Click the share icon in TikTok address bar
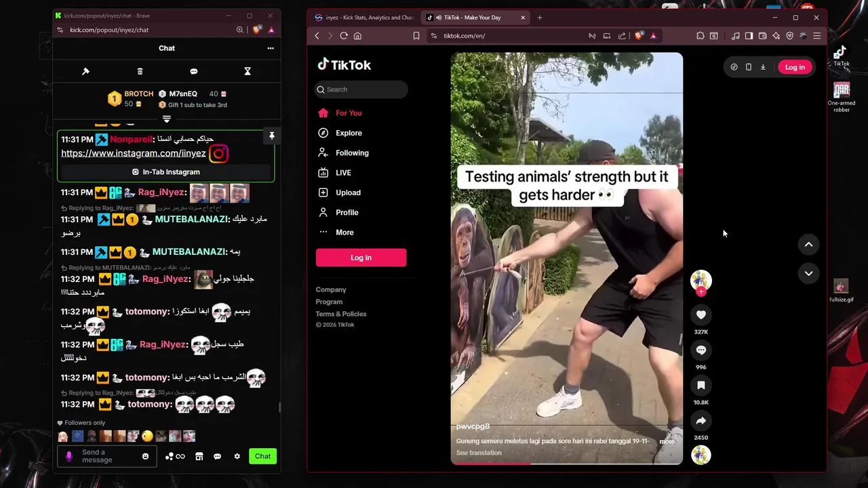 [x=622, y=36]
